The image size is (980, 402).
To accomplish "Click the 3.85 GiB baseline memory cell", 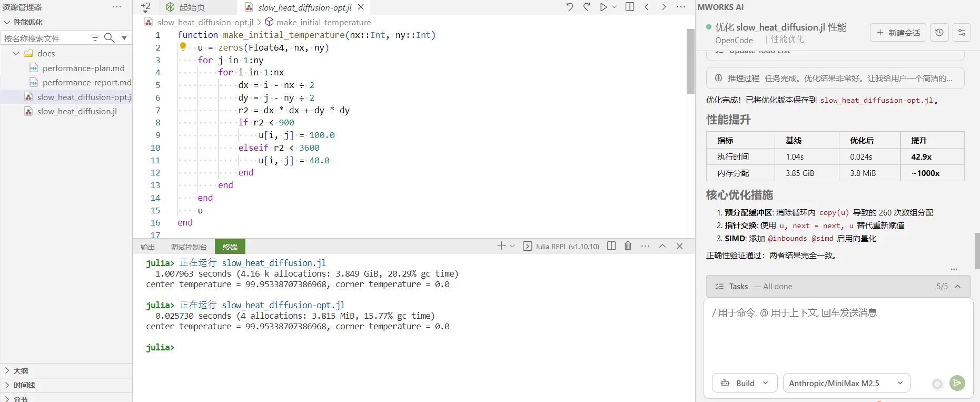I will pyautogui.click(x=807, y=173).
